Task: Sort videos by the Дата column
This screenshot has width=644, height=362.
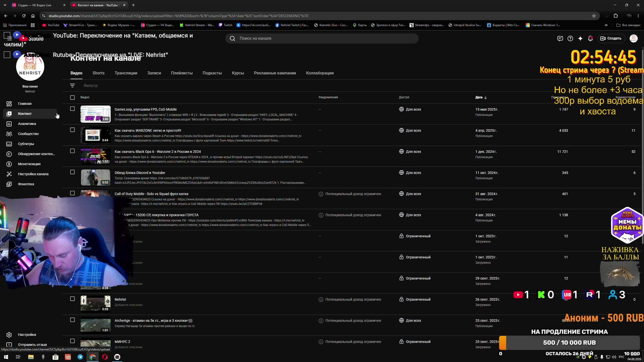Action: [x=481, y=98]
